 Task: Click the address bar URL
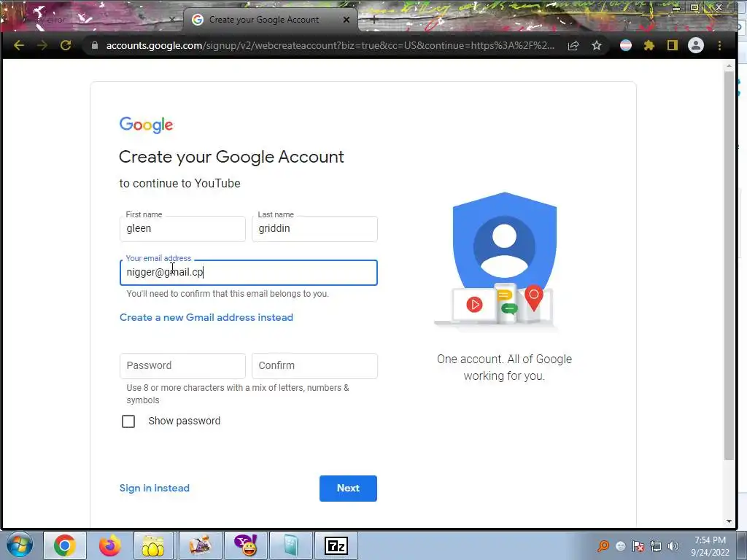tap(330, 45)
